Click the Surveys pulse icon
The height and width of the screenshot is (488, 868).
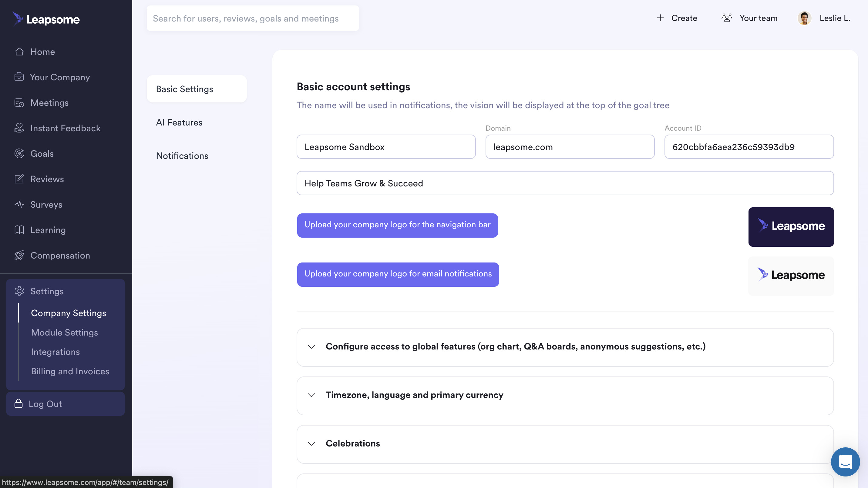pyautogui.click(x=19, y=204)
